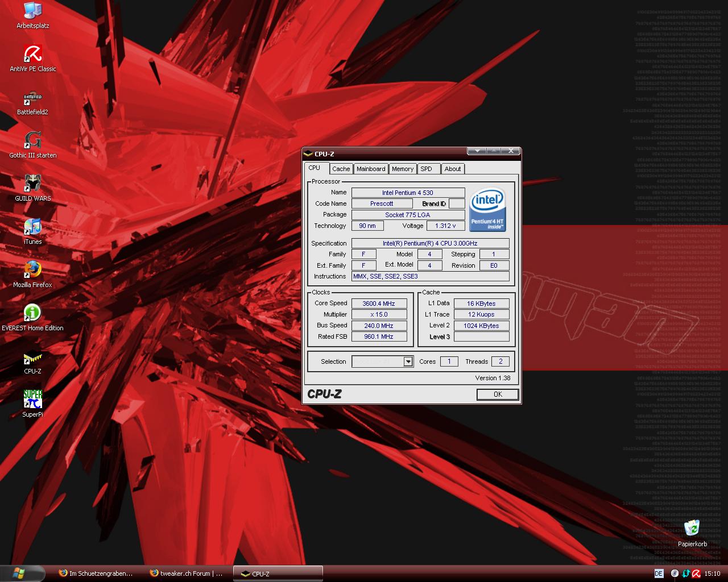Viewport: 728px width, 582px height.
Task: Select the GUILD WARS desktop shortcut
Action: 32,184
